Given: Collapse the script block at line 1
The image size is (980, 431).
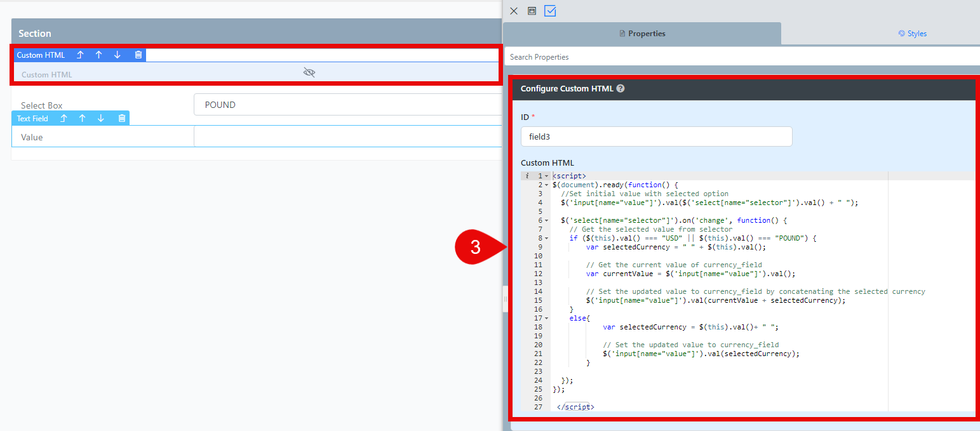Looking at the screenshot, I should [546, 176].
